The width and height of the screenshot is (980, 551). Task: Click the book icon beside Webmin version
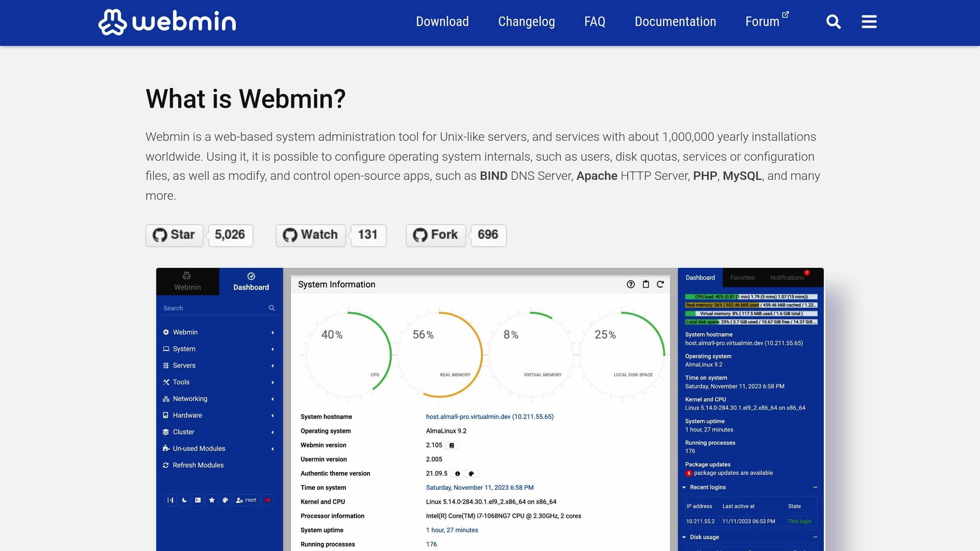[x=452, y=445]
